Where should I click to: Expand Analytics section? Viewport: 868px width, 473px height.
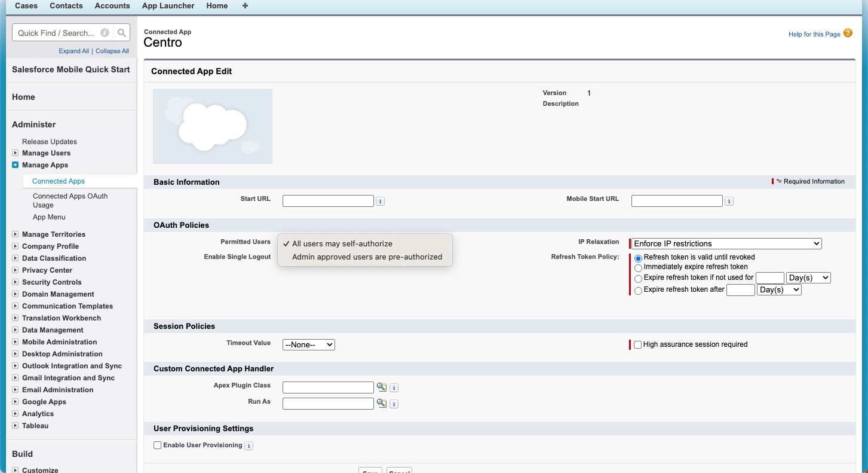tap(16, 414)
